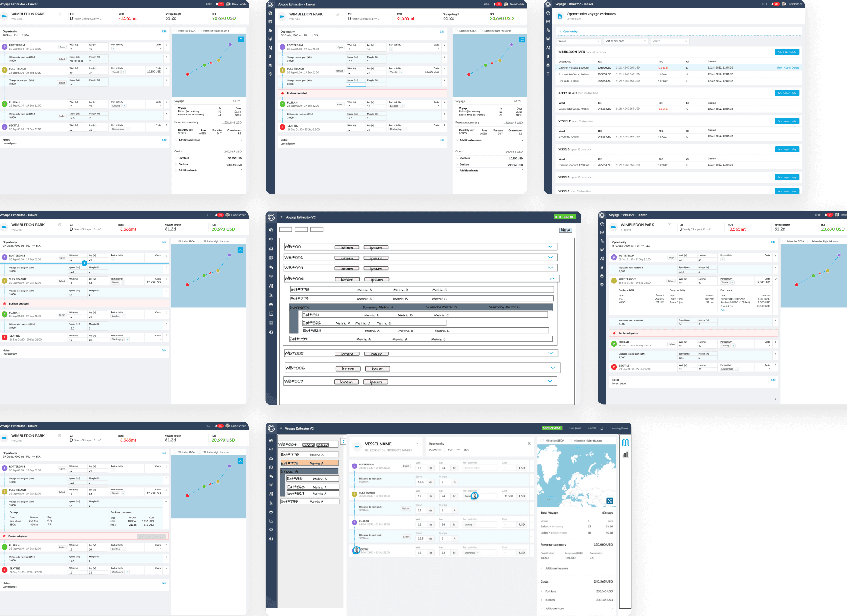847x616 pixels.
Task: Select the map view icon in Vessel Name window
Action: (x=625, y=443)
